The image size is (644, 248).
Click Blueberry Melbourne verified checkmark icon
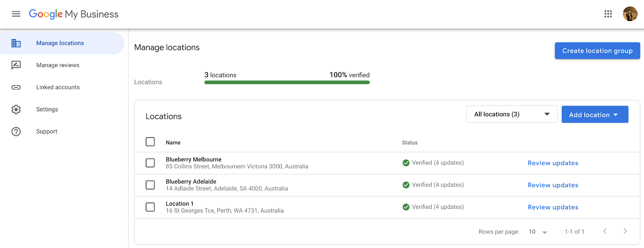[406, 163]
